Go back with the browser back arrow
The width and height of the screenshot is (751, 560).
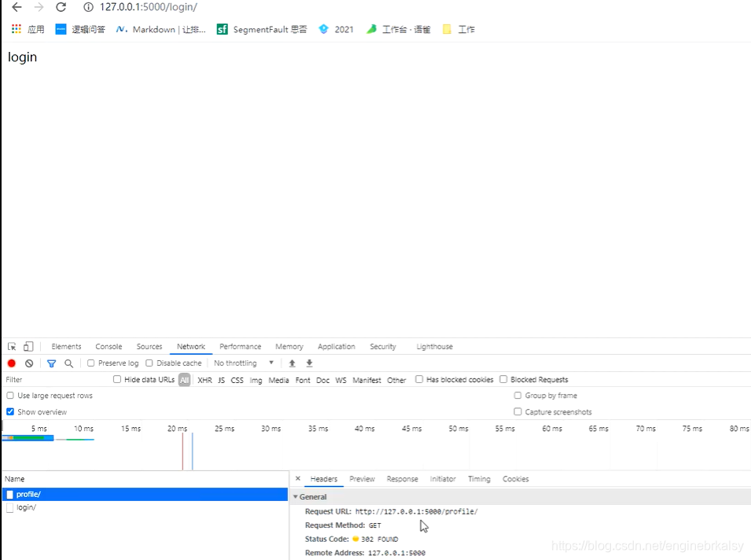(17, 7)
